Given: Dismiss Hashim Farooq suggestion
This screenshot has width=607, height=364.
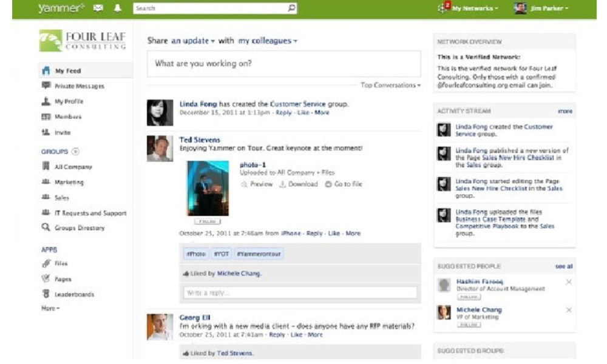Looking at the screenshot, I should pos(569,282).
